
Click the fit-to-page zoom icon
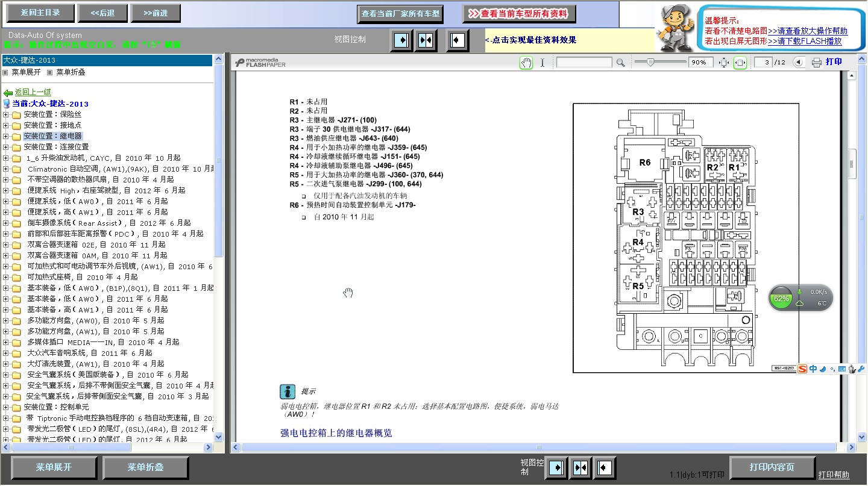724,63
